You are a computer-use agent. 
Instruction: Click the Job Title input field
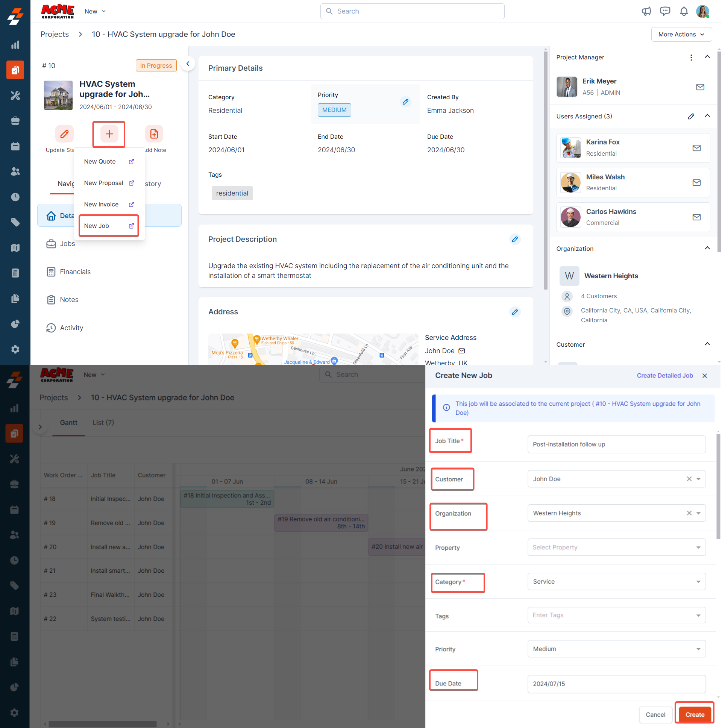(616, 444)
